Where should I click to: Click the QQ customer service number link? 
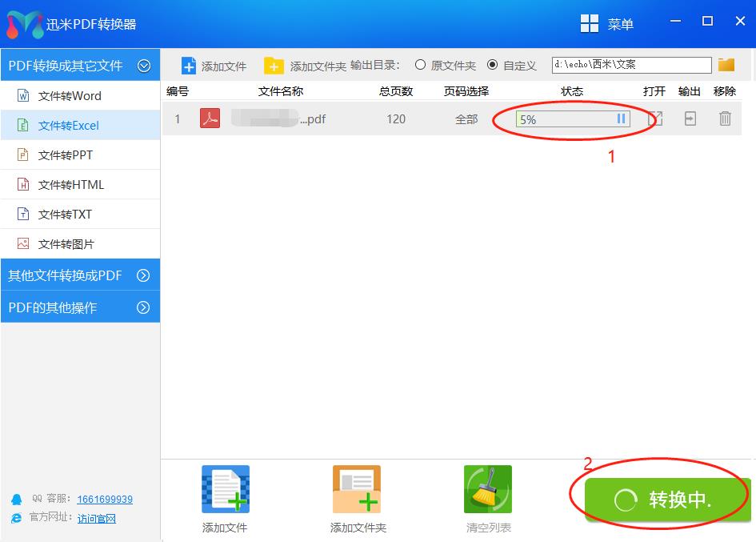point(105,499)
